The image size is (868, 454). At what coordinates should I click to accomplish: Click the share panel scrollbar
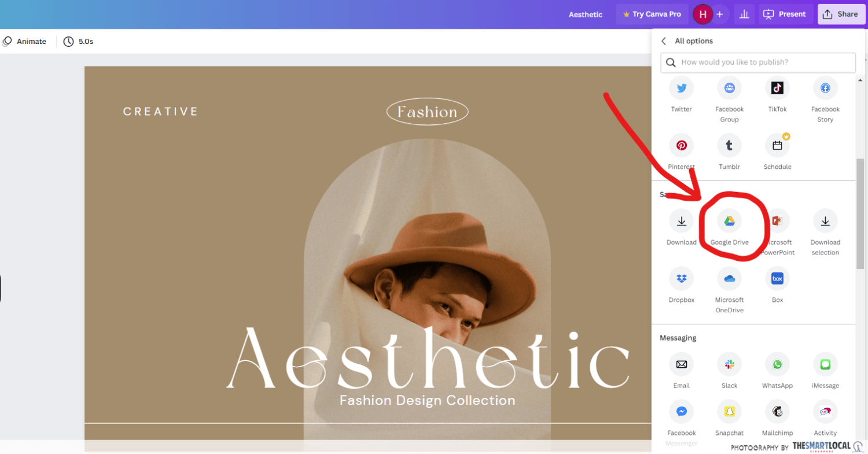[x=860, y=214]
